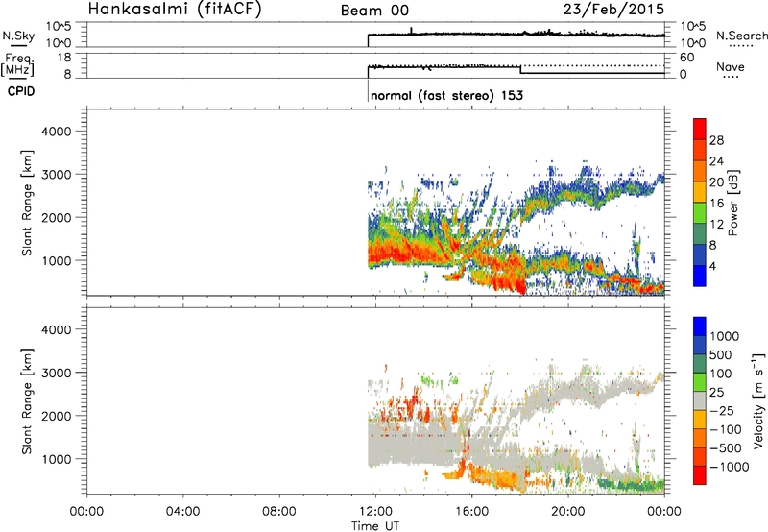Click the 28 tick on power colorbar
Image resolution: width=768 pixels, height=532 pixels.
click(716, 140)
